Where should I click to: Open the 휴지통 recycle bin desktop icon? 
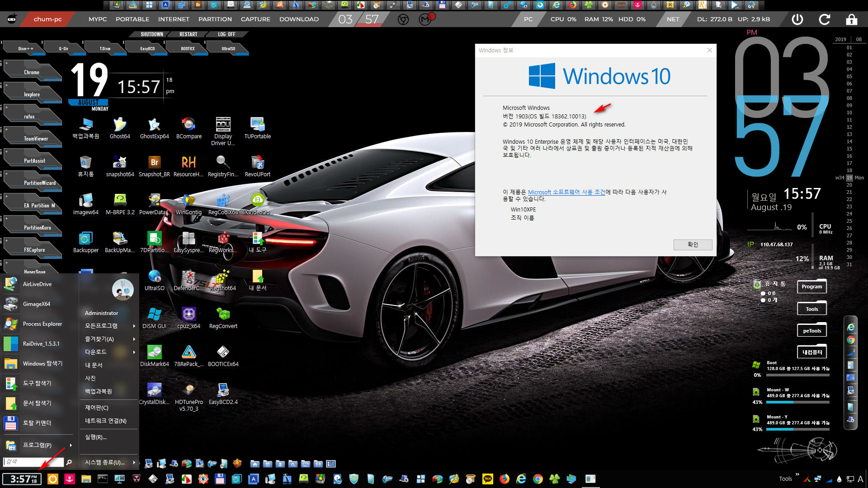(85, 166)
